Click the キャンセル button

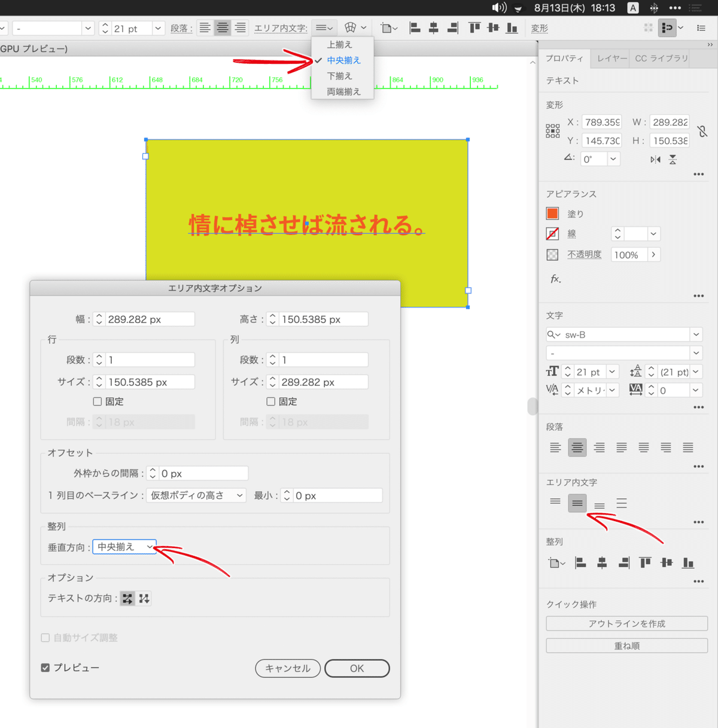tap(288, 668)
